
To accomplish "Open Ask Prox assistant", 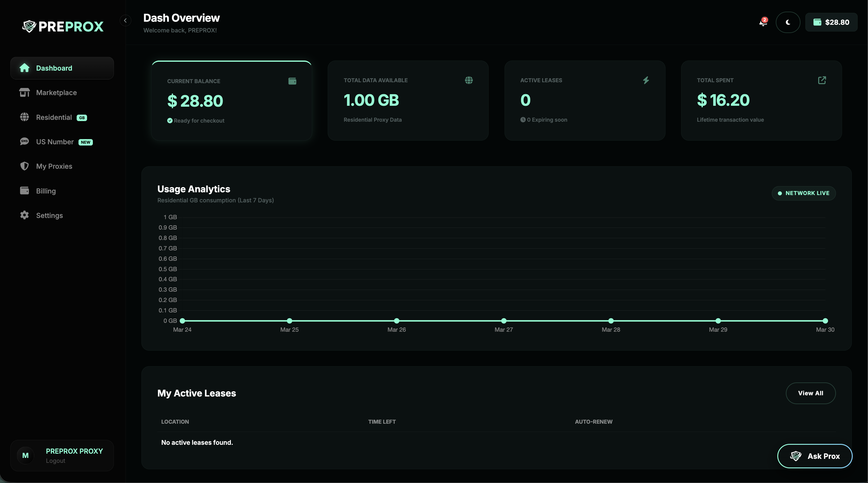I will (x=815, y=456).
